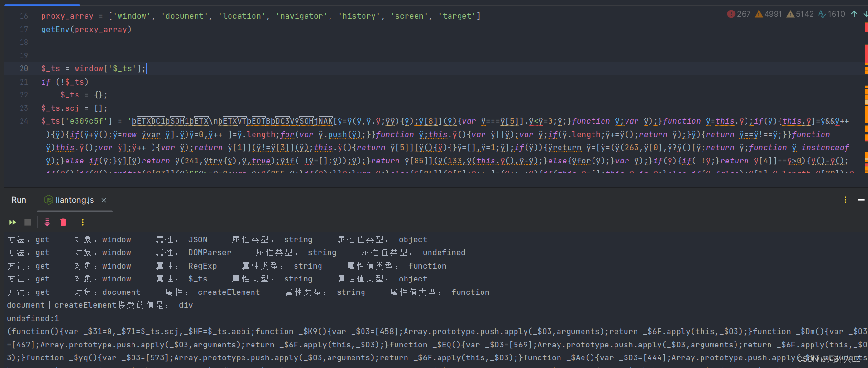This screenshot has width=868, height=368.
Task: Click line number 24 in gutter
Action: pyautogui.click(x=24, y=121)
